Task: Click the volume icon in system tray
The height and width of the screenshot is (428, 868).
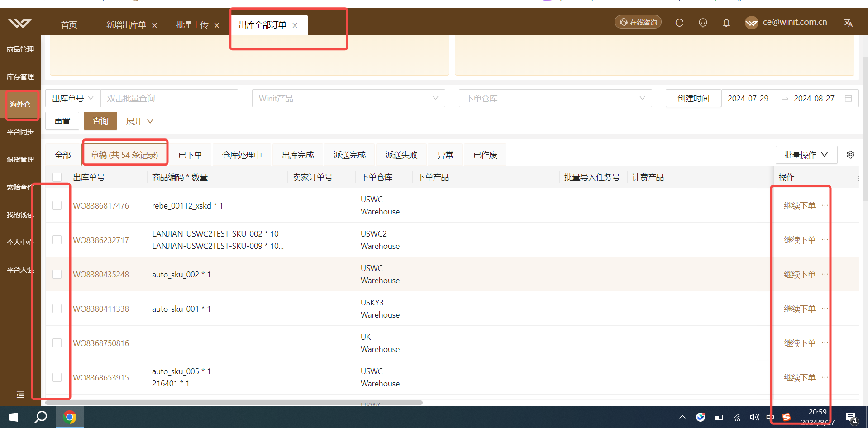Action: click(754, 417)
